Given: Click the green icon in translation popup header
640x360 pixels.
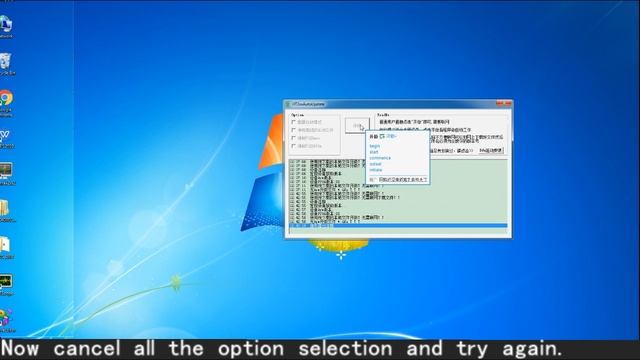Looking at the screenshot, I should pyautogui.click(x=382, y=136).
